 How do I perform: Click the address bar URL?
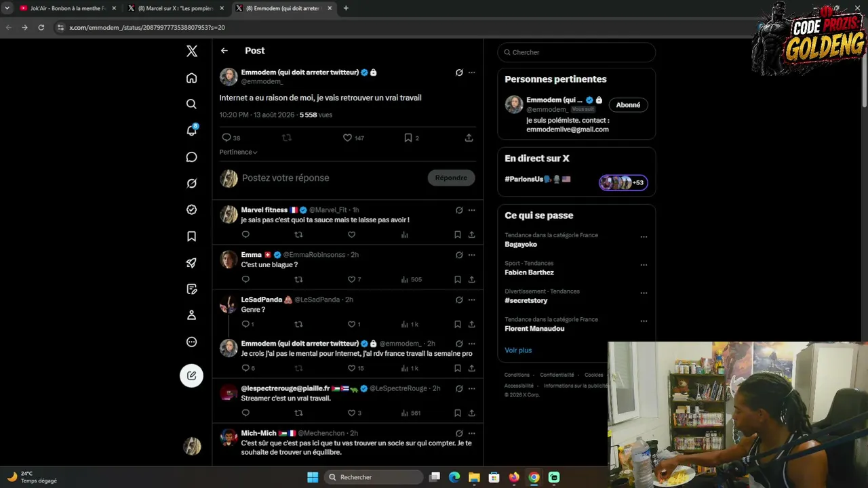click(147, 27)
